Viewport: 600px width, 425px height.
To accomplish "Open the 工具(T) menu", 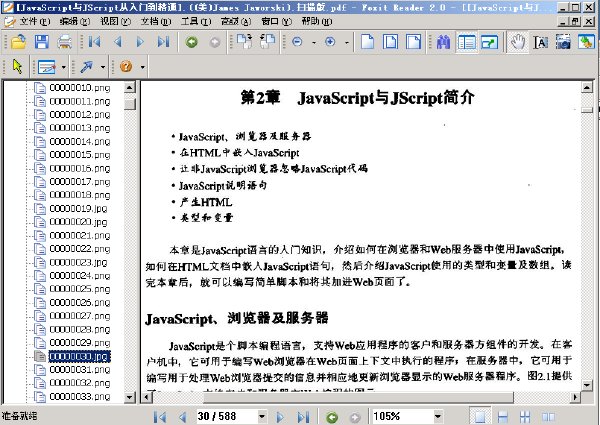I will tap(196, 21).
